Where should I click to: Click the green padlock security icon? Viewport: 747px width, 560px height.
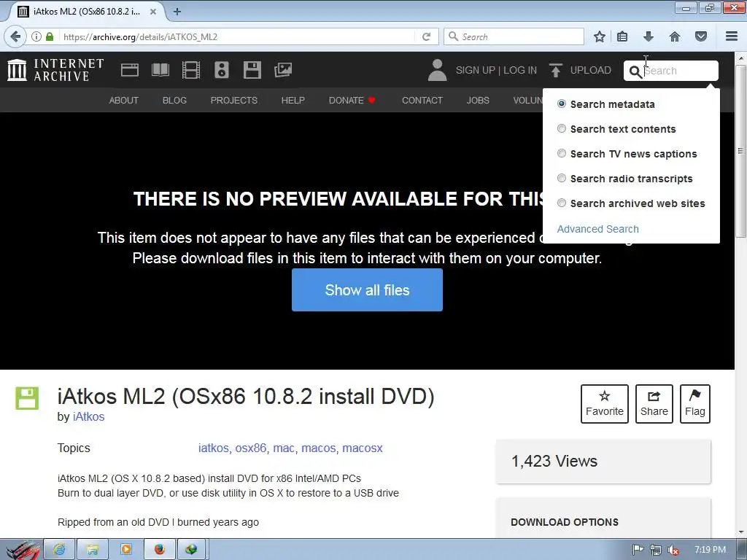pos(50,36)
